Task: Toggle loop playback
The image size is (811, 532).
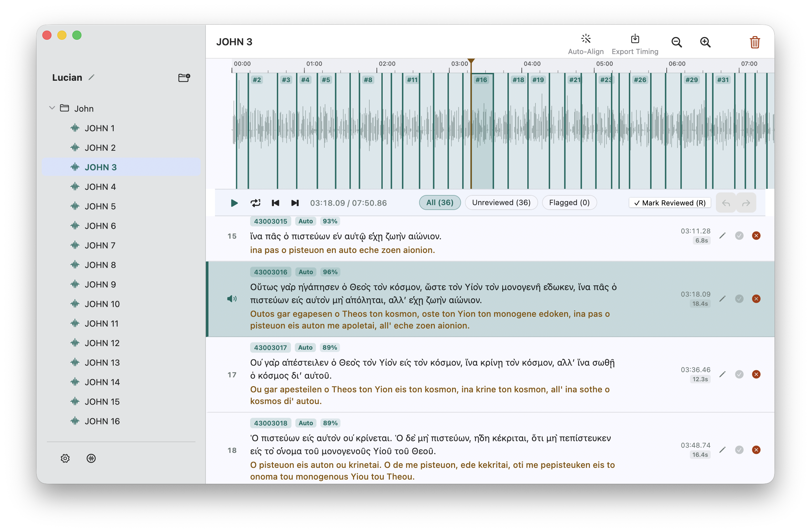Action: pyautogui.click(x=255, y=203)
